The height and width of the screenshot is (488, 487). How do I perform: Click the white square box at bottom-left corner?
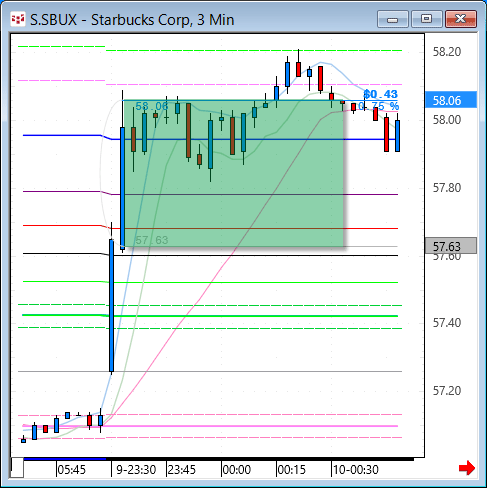click(x=18, y=468)
